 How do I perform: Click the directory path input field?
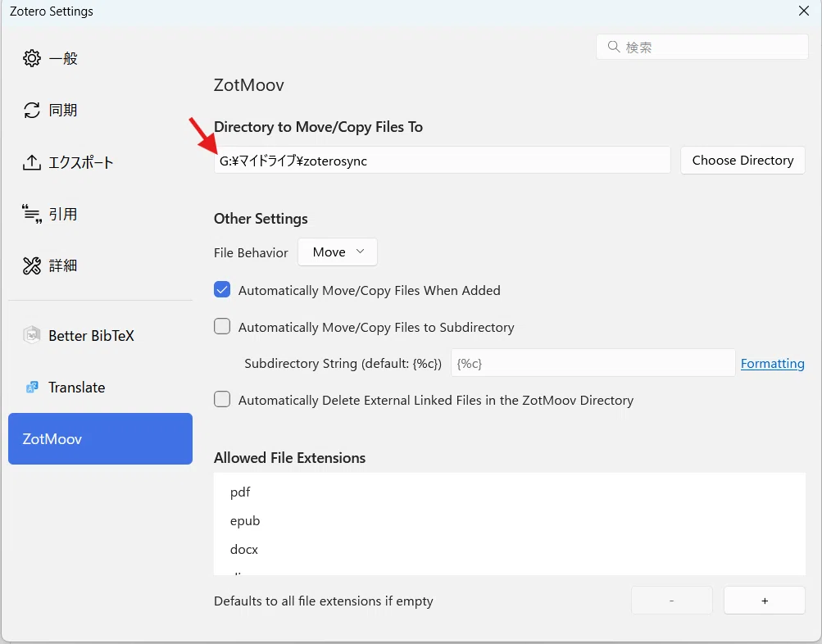[x=442, y=161]
